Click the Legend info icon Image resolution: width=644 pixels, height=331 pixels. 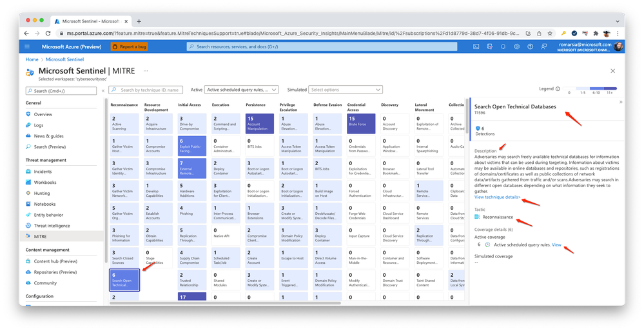pos(558,89)
